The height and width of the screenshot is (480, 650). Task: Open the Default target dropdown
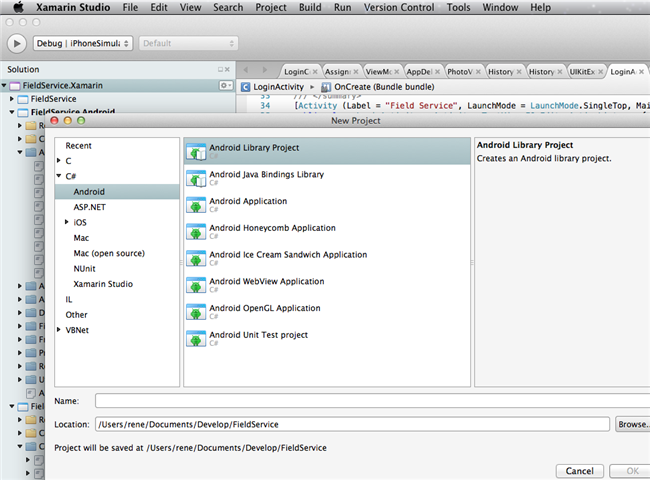click(188, 43)
